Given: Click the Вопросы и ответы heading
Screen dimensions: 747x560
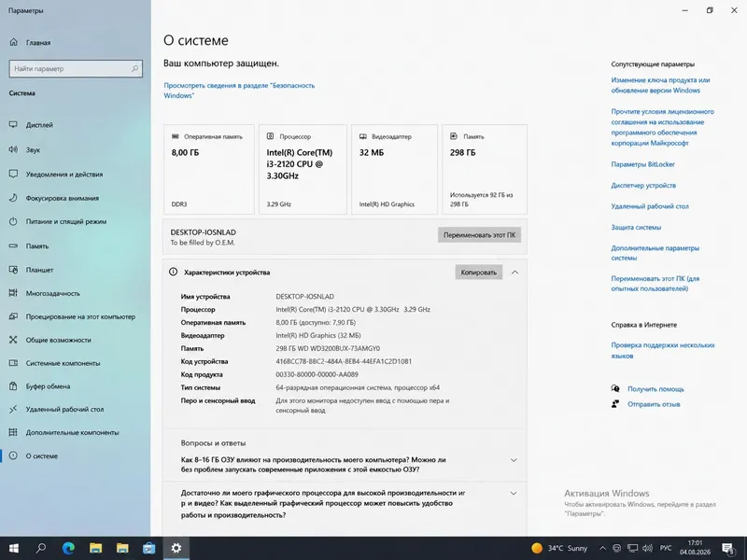Looking at the screenshot, I should pos(213,442).
